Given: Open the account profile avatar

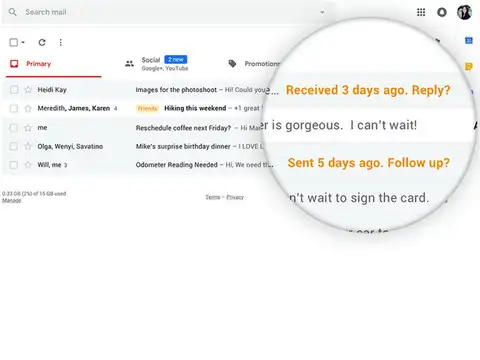Looking at the screenshot, I should click(464, 12).
